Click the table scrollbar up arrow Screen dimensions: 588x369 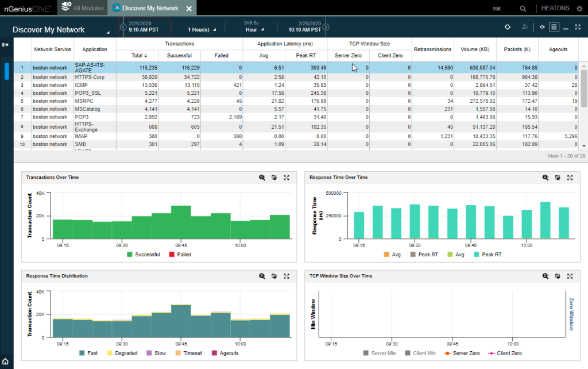click(584, 67)
